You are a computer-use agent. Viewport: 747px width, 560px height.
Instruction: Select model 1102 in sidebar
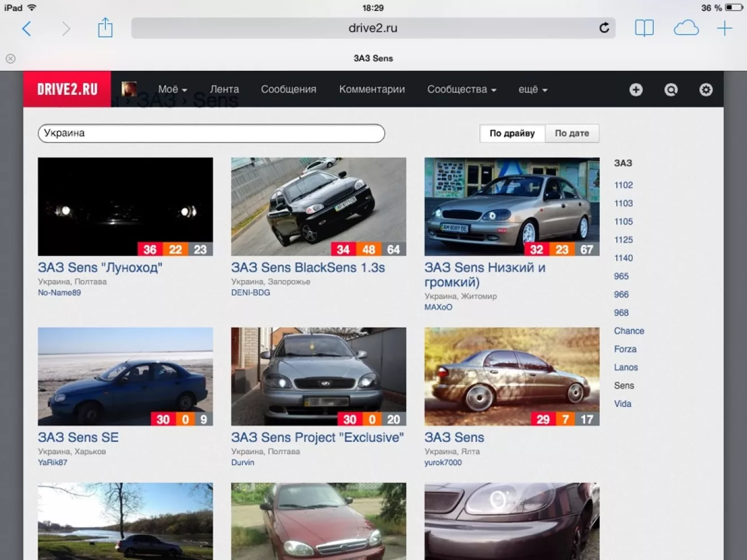tap(624, 185)
